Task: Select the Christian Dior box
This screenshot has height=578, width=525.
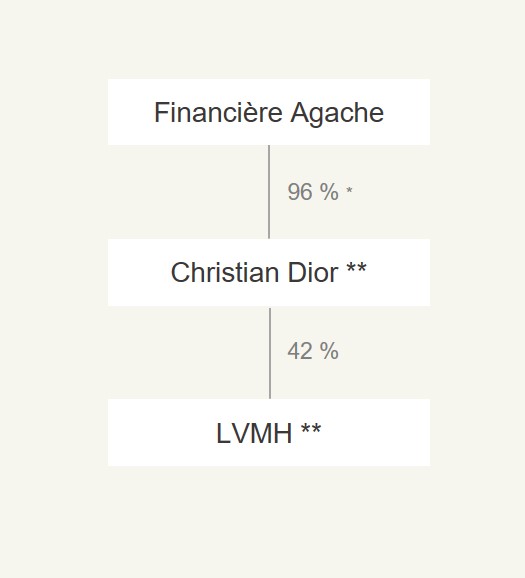Action: (269, 272)
